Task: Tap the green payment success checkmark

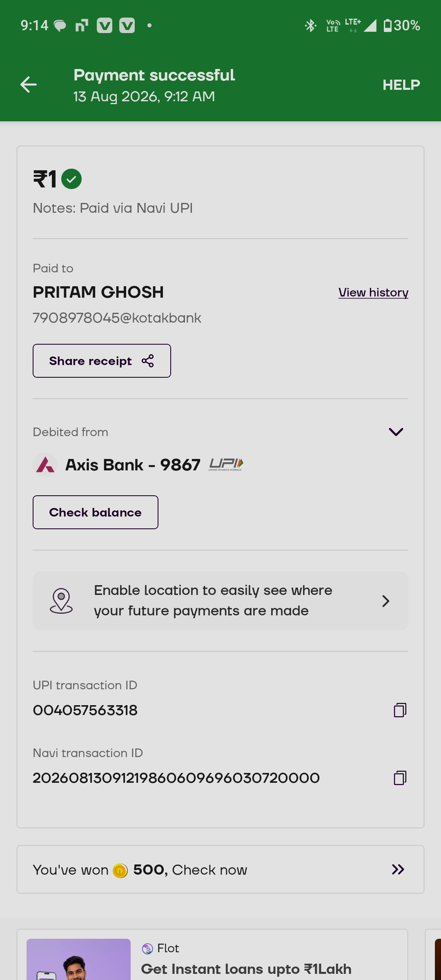Action: pos(71,179)
